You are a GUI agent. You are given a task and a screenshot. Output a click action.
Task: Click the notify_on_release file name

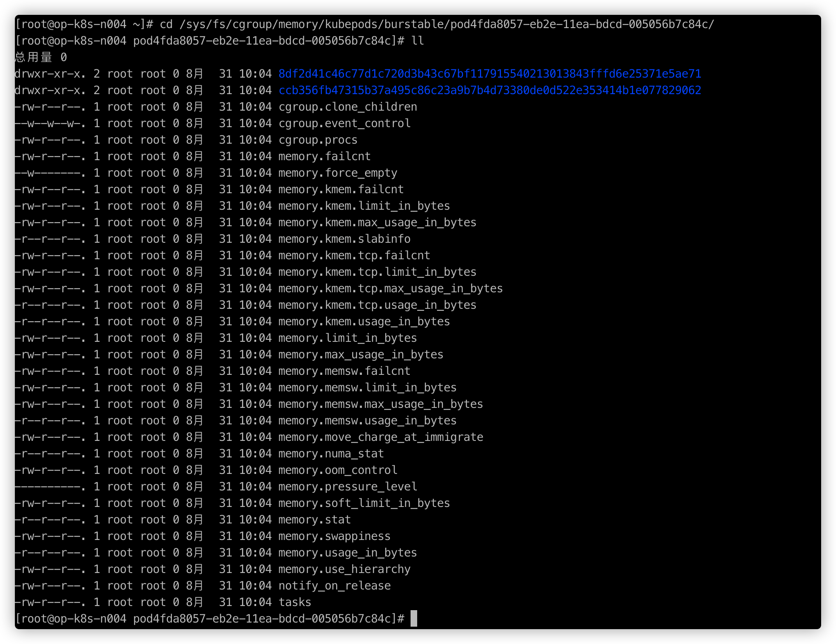tap(334, 586)
